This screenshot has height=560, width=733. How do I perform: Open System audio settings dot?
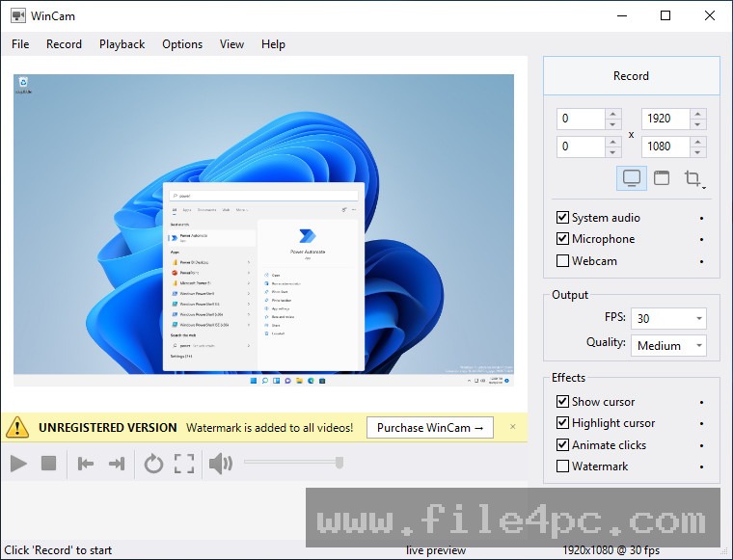702,218
